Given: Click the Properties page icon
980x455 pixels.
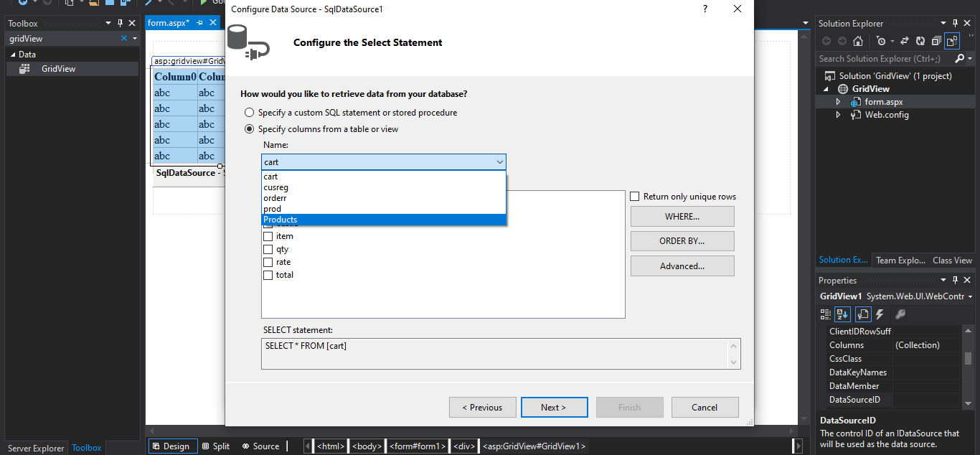Looking at the screenshot, I should click(863, 314).
